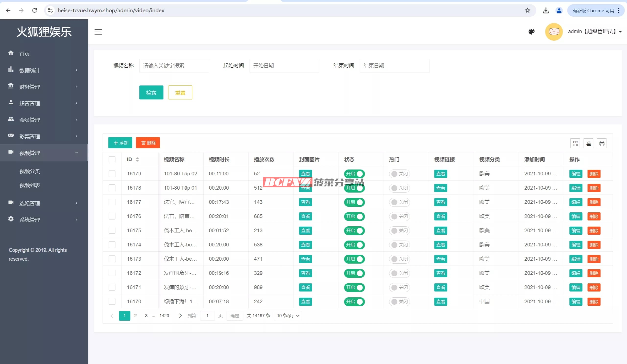This screenshot has height=364, width=627.
Task: Click the browser reload icon
Action: pyautogui.click(x=35, y=11)
